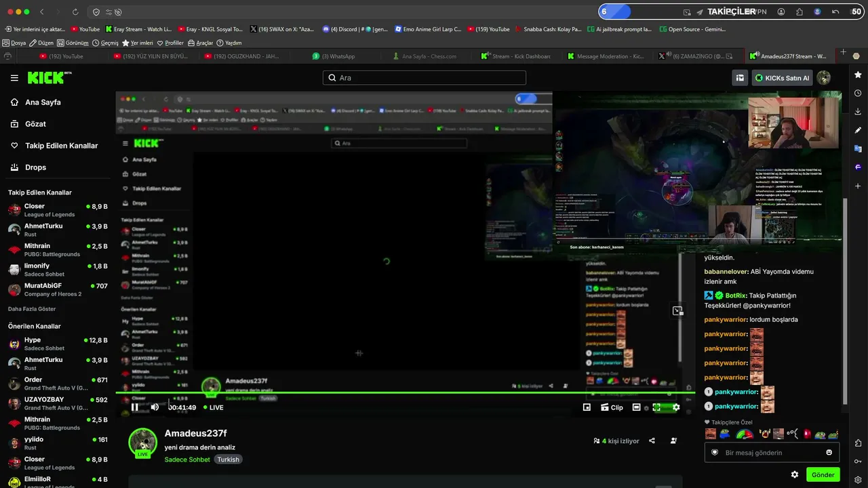This screenshot has width=868, height=488.
Task: Create a Clip of the stream
Action: coord(612,407)
